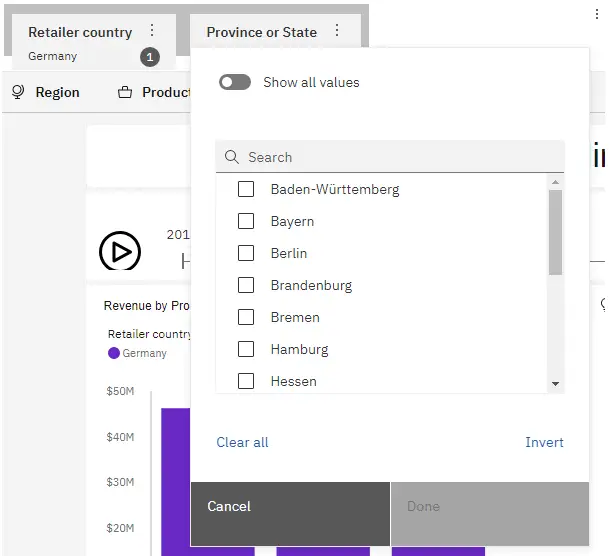Click the top-right vertical ellipsis menu
The image size is (610, 556).
pyautogui.click(x=597, y=14)
